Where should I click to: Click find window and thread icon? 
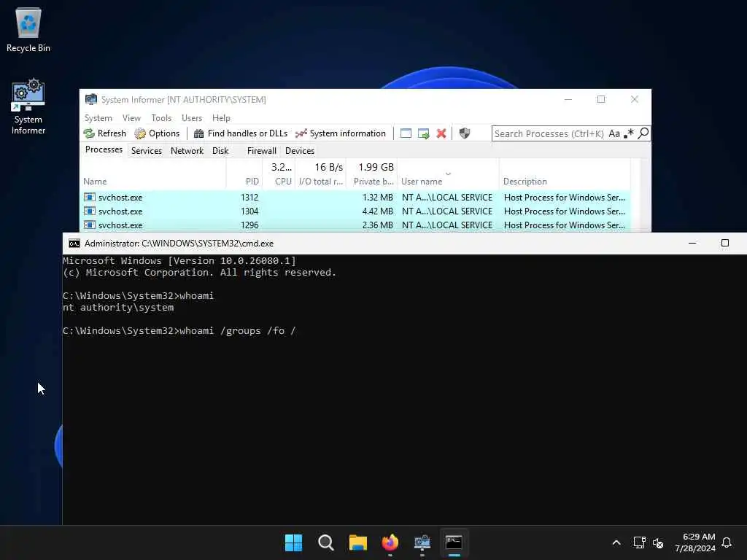pos(424,133)
